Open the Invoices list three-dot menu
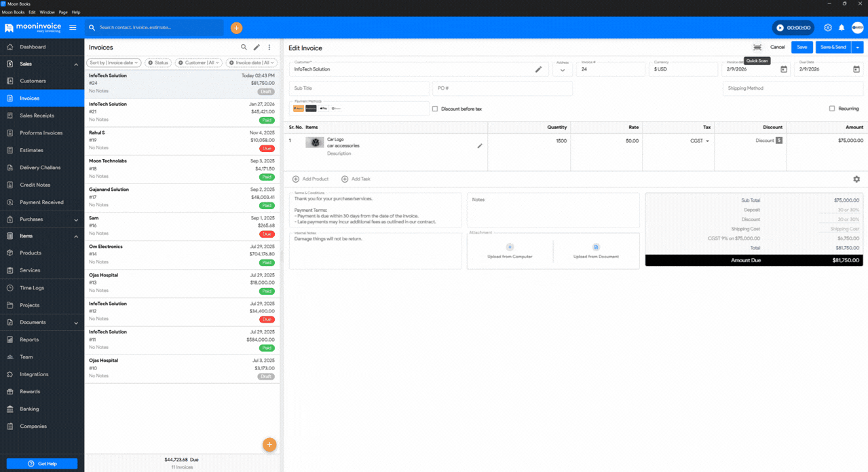 (x=269, y=48)
